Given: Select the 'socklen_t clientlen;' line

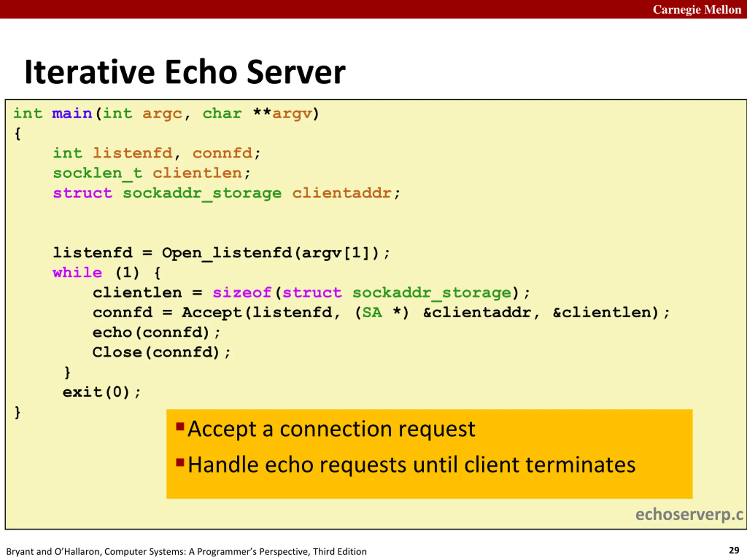Looking at the screenshot, I should (152, 174).
